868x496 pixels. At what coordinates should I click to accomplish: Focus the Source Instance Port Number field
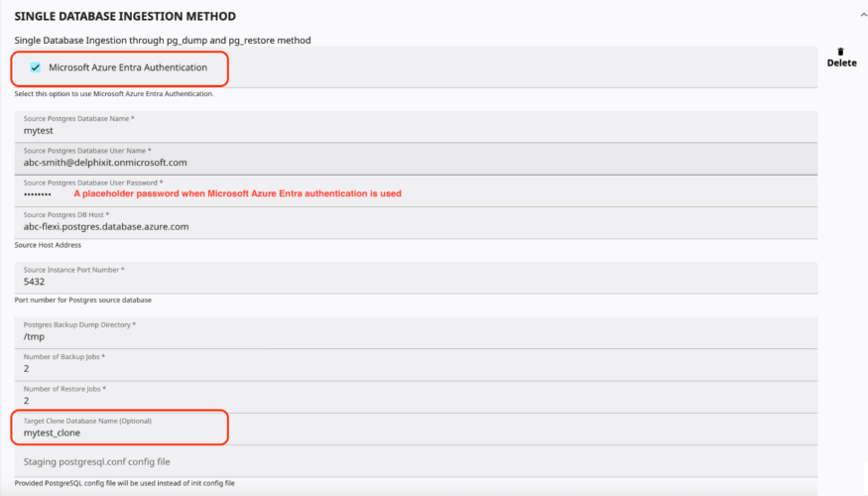pos(417,281)
